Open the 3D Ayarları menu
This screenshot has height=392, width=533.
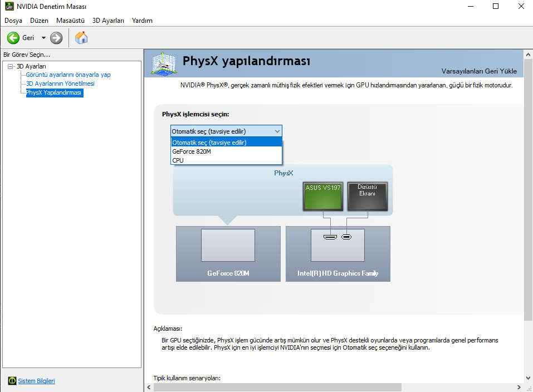point(108,21)
